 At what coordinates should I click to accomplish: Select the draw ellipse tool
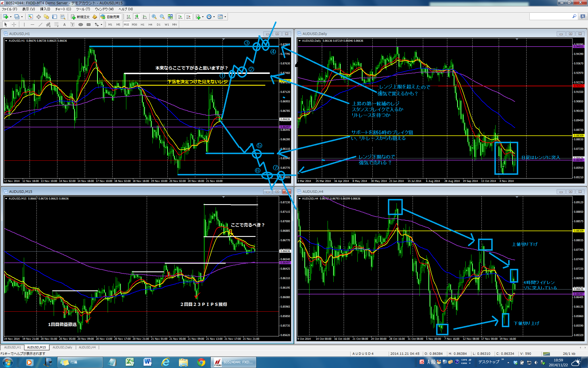point(81,24)
